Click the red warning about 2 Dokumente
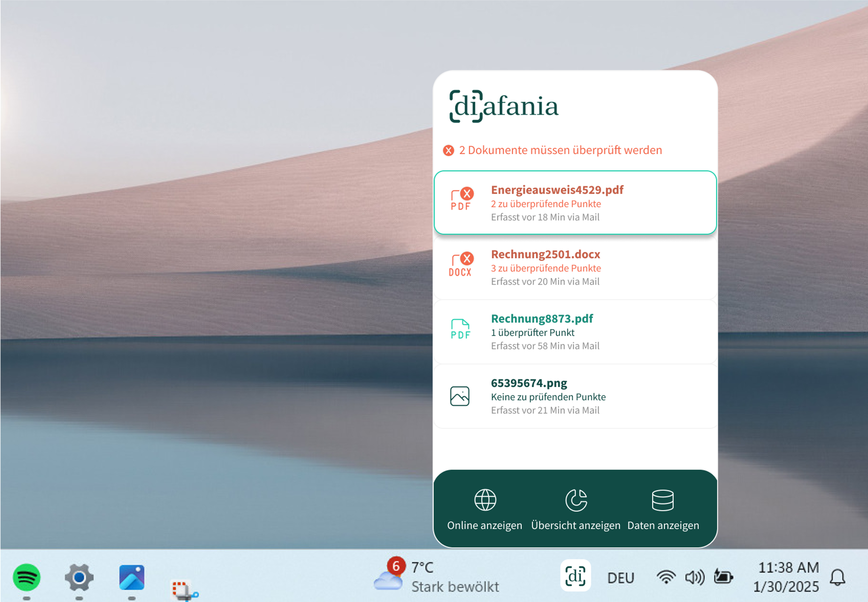 point(560,150)
